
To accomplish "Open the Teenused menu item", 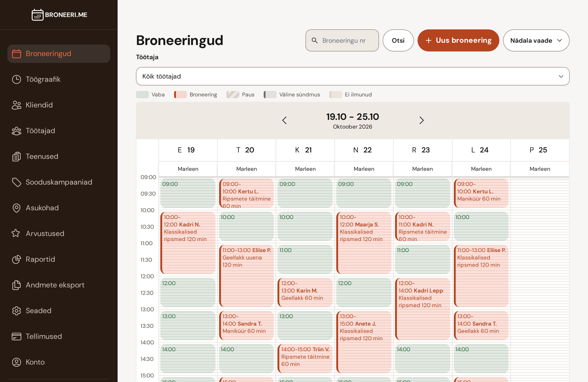I will [59, 157].
